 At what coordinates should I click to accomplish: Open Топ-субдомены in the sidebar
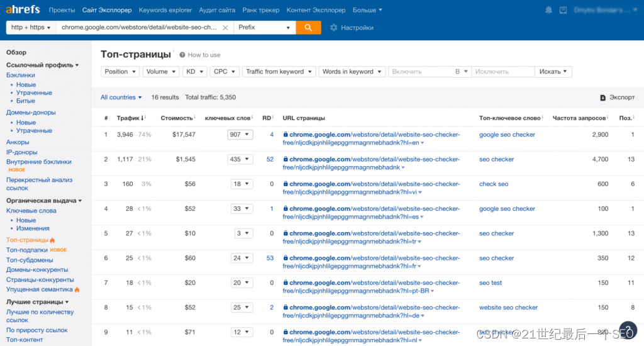(x=30, y=260)
